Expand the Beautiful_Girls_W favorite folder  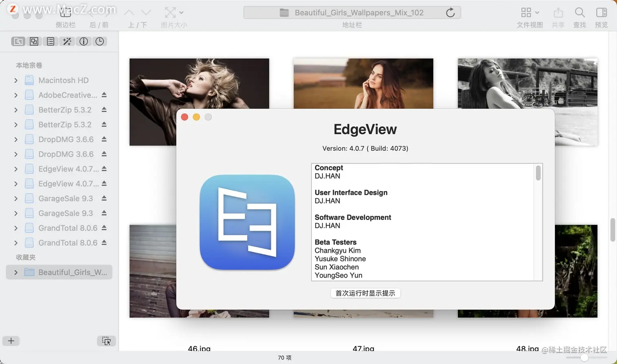point(16,272)
